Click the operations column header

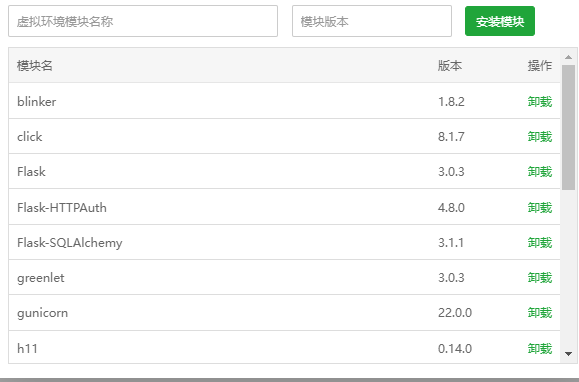[x=539, y=66]
